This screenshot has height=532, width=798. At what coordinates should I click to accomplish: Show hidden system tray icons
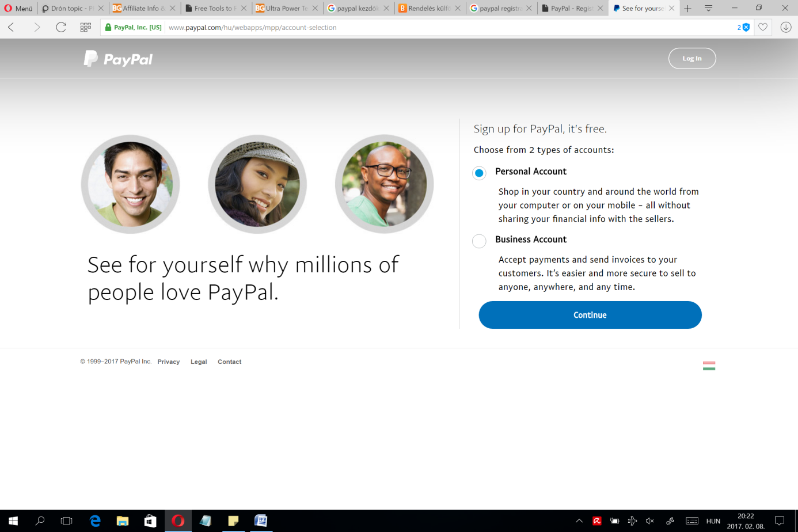[x=579, y=520]
